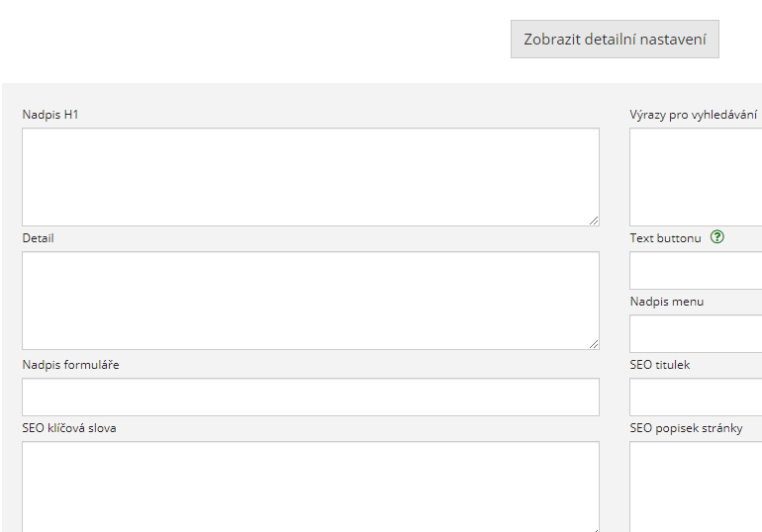Click the Zobrazit detailní nastavení button
The width and height of the screenshot is (762, 532).
tap(615, 40)
